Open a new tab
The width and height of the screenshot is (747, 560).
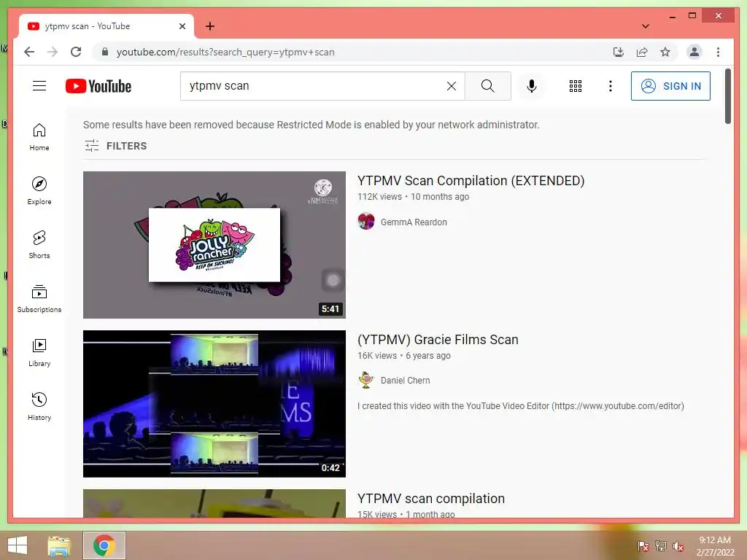tap(210, 26)
